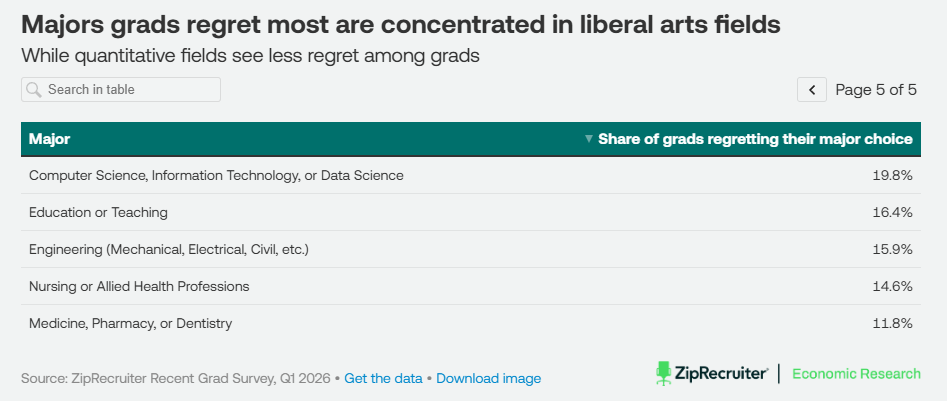The height and width of the screenshot is (401, 947).
Task: Select the Engineering (Mechanical, Electrical, Civil) row
Action: (471, 249)
